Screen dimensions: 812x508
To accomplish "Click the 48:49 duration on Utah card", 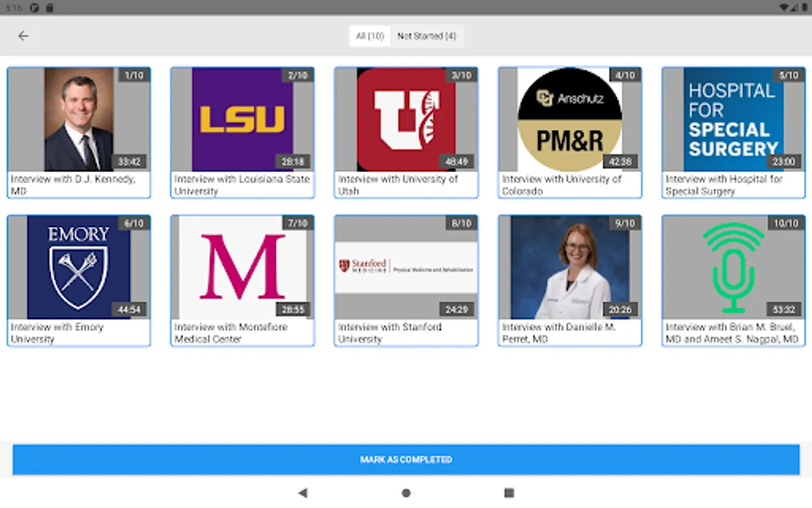I will 456,162.
